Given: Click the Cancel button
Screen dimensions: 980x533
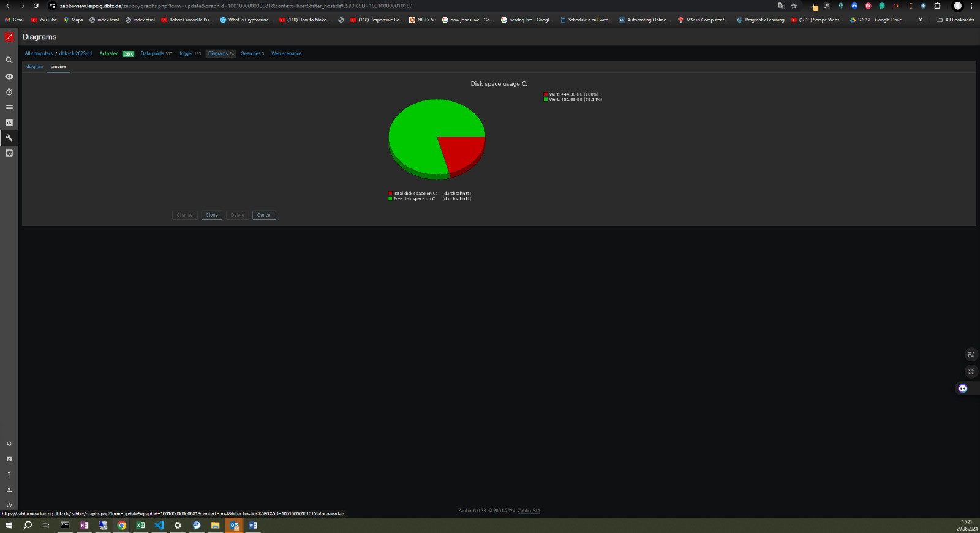Looking at the screenshot, I should pos(264,215).
